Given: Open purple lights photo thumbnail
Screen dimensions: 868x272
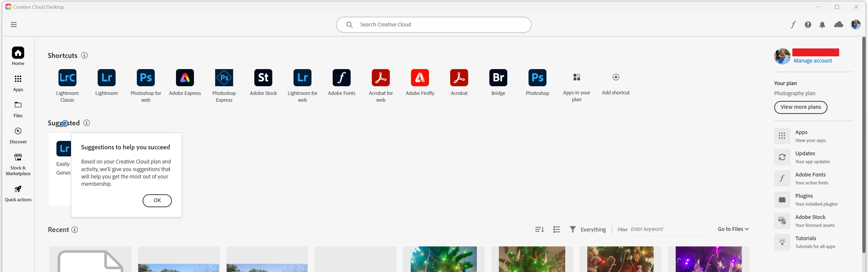Looking at the screenshot, I should [x=708, y=259].
